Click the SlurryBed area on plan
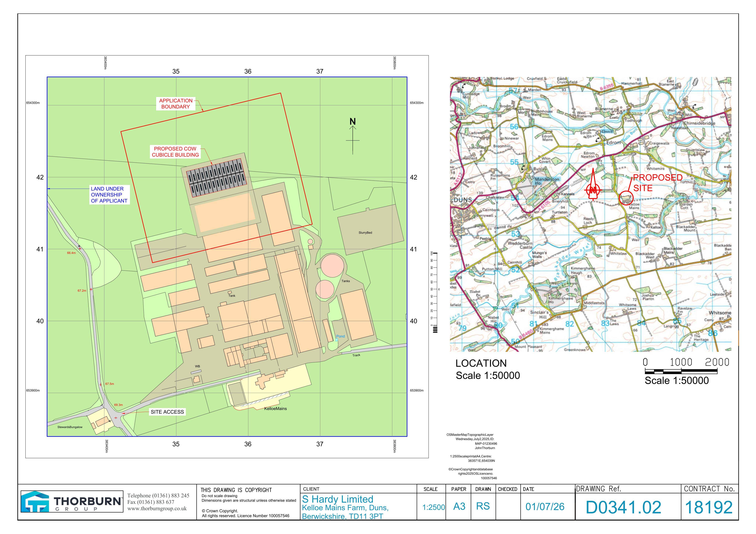Viewport: 756px width, 534px height. (x=365, y=233)
